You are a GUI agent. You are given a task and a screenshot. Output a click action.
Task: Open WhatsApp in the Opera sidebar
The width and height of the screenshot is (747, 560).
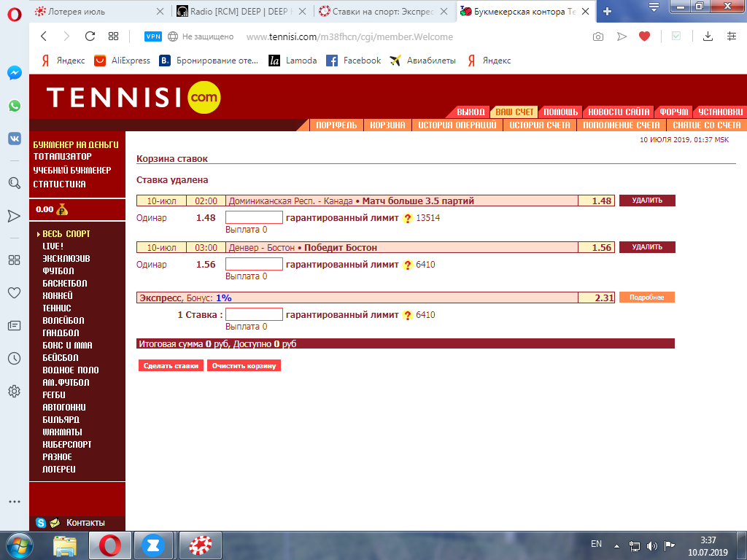pos(14,106)
